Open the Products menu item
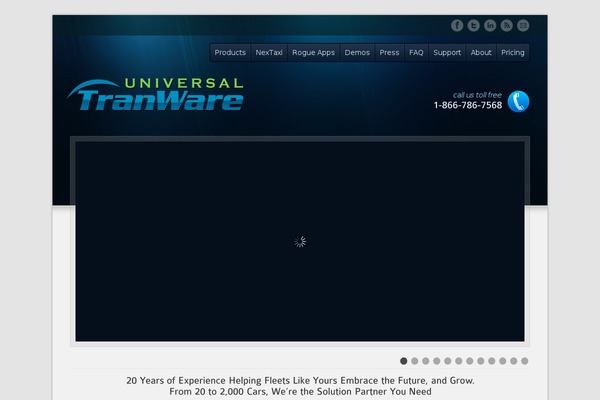The image size is (600, 400). pyautogui.click(x=230, y=52)
